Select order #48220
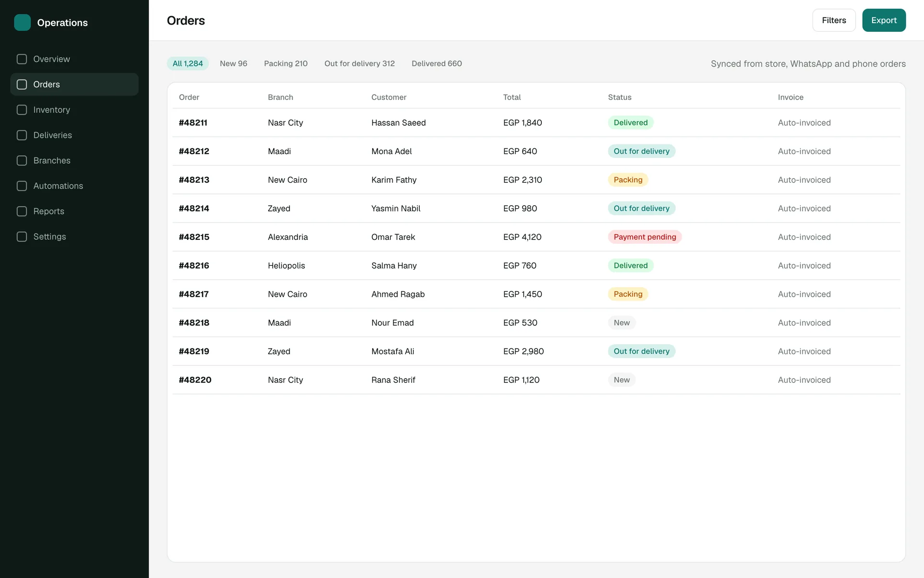 195,380
